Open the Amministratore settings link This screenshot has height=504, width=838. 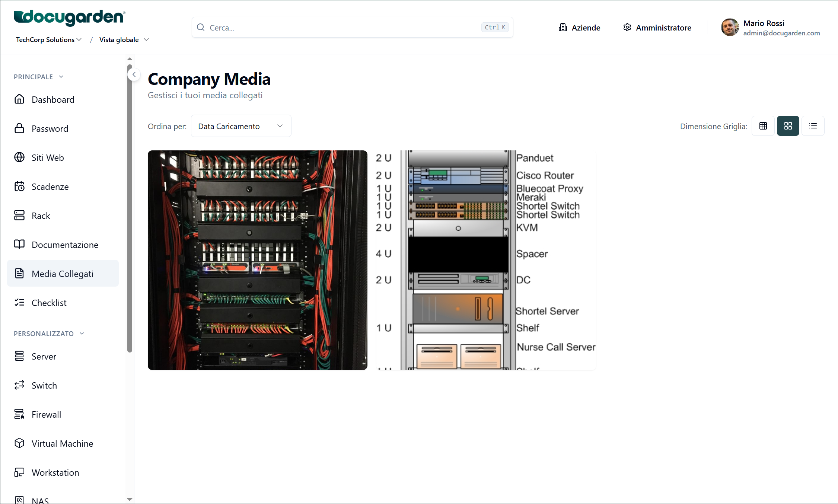pyautogui.click(x=657, y=28)
